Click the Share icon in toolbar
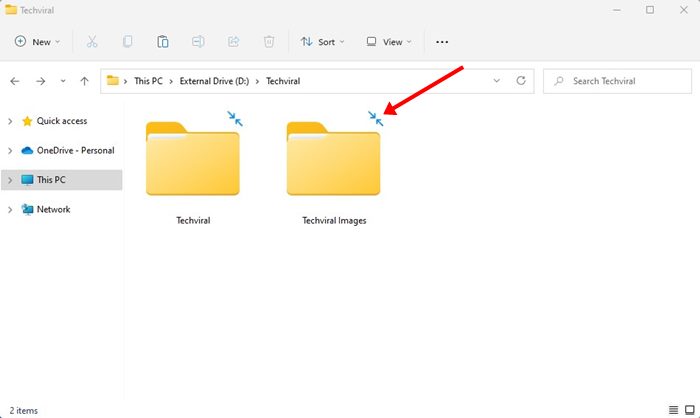This screenshot has width=700, height=418. point(233,42)
